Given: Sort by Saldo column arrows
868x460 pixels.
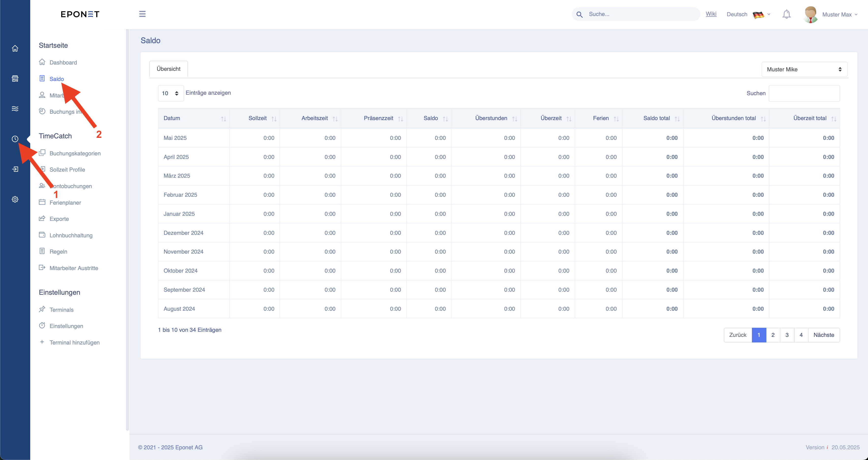Looking at the screenshot, I should click(x=445, y=119).
